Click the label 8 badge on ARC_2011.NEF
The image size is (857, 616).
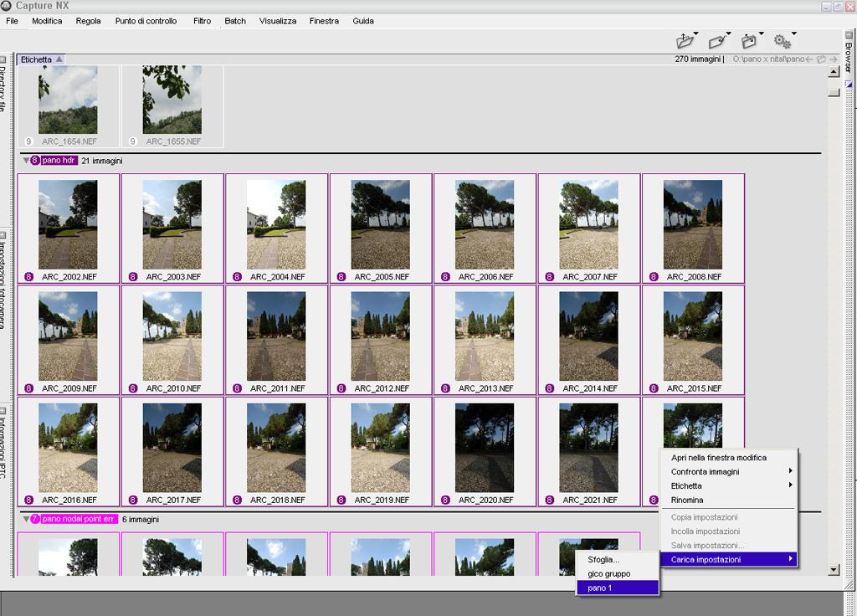[237, 388]
